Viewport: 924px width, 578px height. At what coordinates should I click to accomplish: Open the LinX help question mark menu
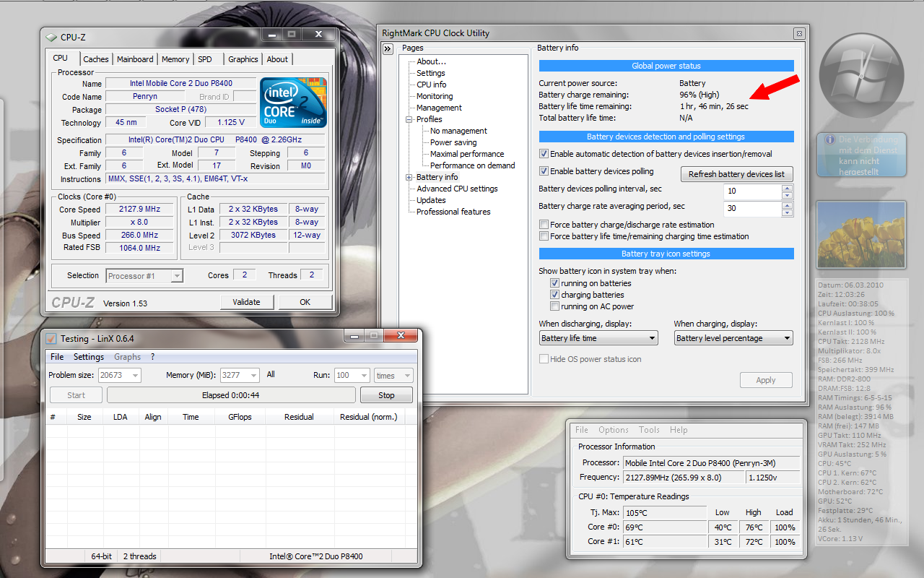[x=152, y=357]
